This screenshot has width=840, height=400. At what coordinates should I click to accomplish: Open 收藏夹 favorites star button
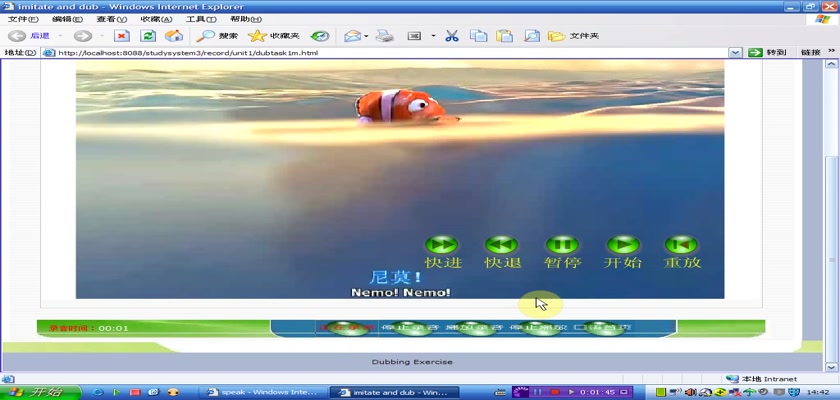(274, 36)
